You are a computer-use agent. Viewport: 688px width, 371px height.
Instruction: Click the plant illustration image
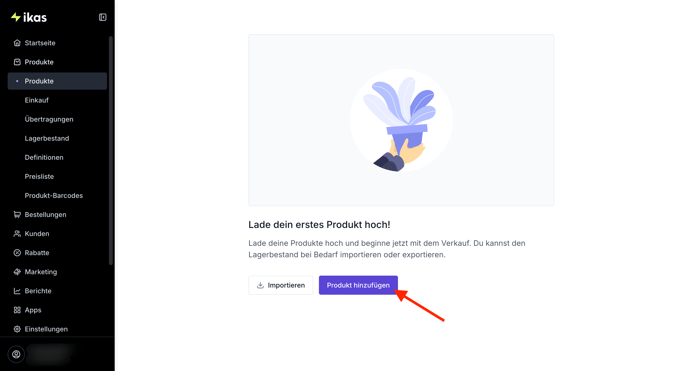pos(401,120)
